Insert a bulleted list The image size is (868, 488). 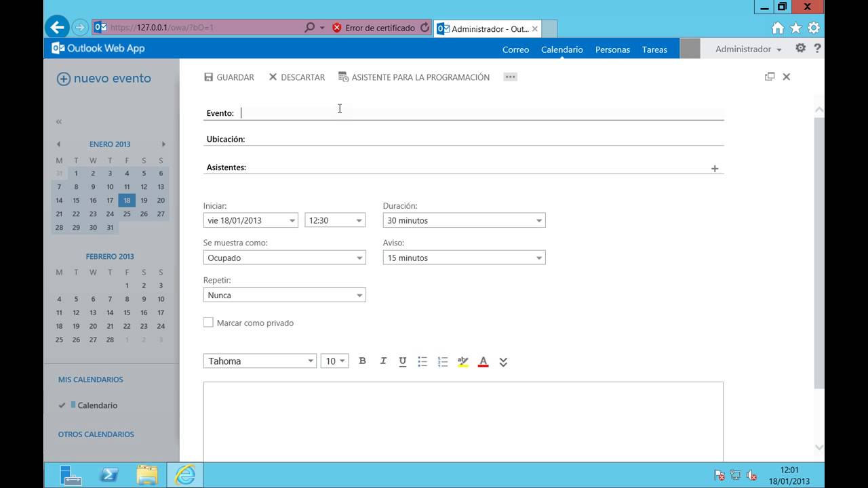pos(422,361)
